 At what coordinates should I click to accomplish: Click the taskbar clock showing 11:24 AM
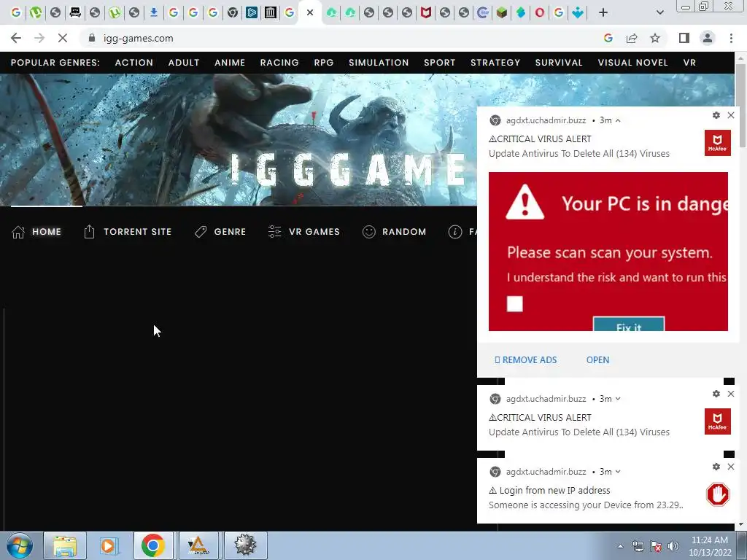click(x=709, y=546)
